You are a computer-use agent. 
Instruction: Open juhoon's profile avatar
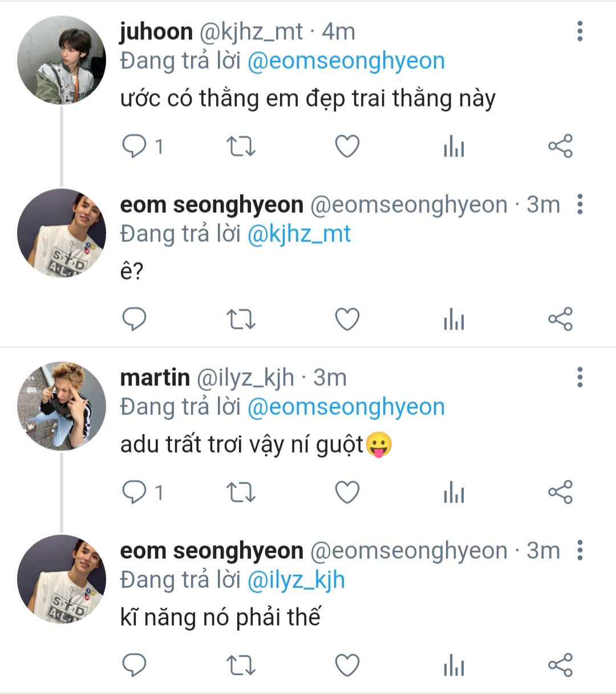61,60
